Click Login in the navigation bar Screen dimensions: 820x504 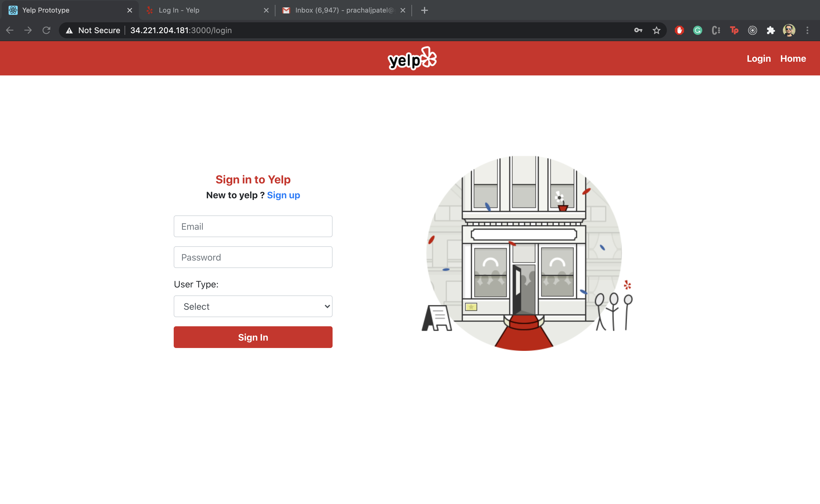point(759,59)
